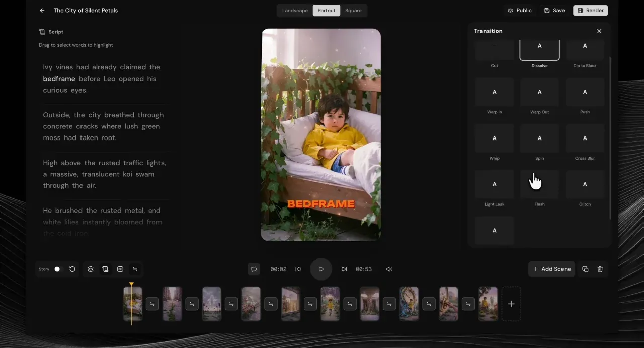Screen dimensions: 644x348
Task: Render the video
Action: pos(591,10)
